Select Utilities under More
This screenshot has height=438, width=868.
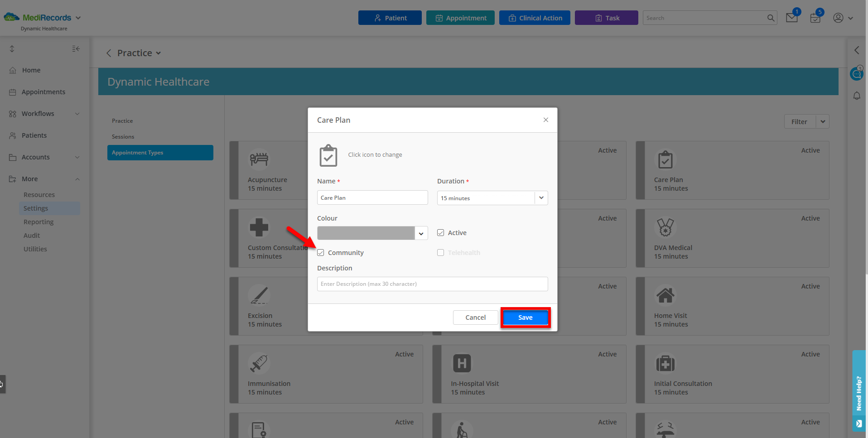[x=35, y=249]
